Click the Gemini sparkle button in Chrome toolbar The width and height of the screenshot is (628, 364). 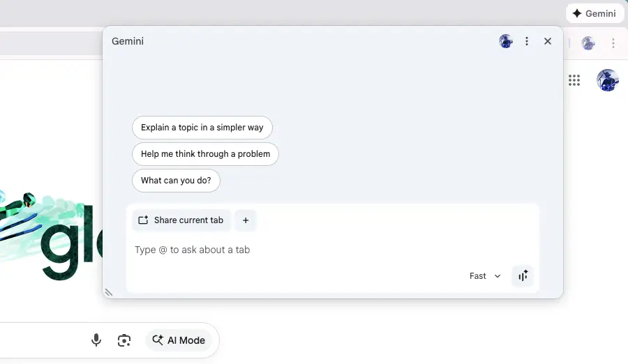595,13
